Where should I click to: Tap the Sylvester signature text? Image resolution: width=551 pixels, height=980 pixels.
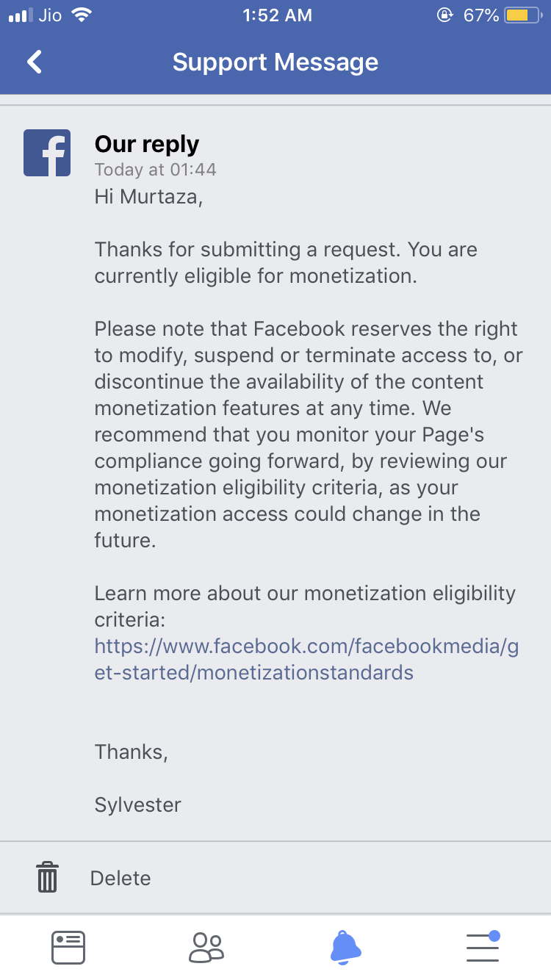pos(138,805)
